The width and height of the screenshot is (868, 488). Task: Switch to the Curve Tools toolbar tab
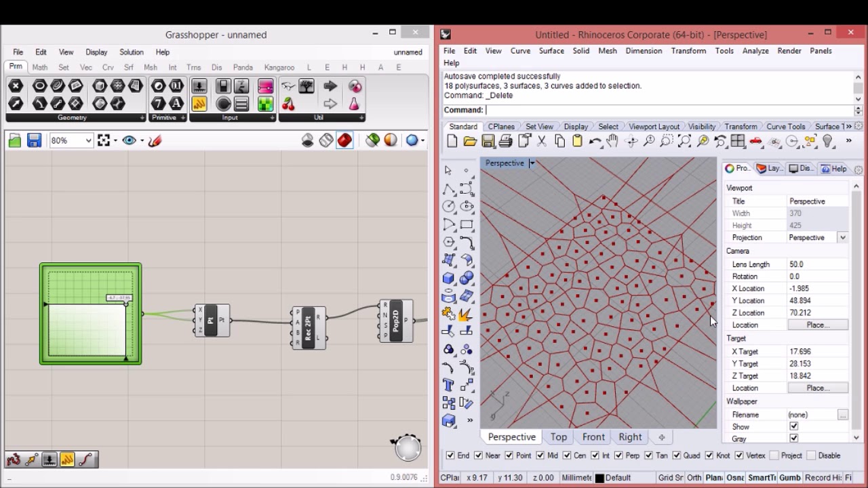click(x=786, y=127)
